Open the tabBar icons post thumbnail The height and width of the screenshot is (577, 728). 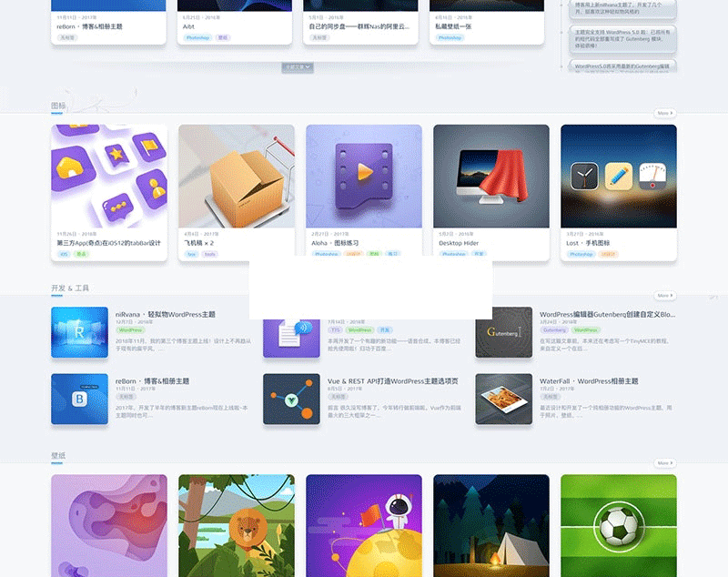109,176
